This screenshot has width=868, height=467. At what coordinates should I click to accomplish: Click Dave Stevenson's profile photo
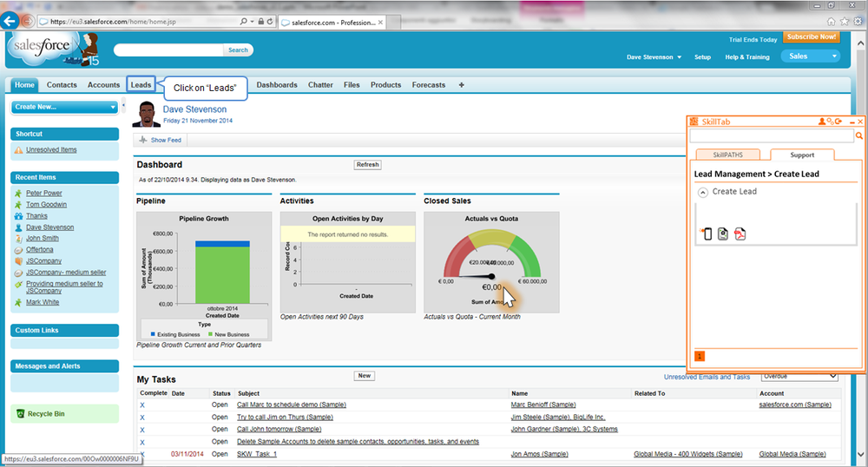pyautogui.click(x=147, y=114)
